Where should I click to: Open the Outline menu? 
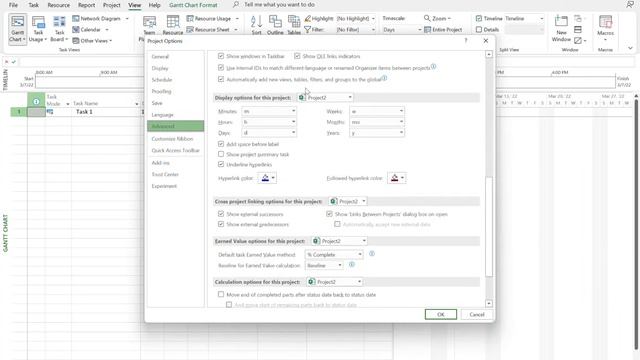[275, 25]
